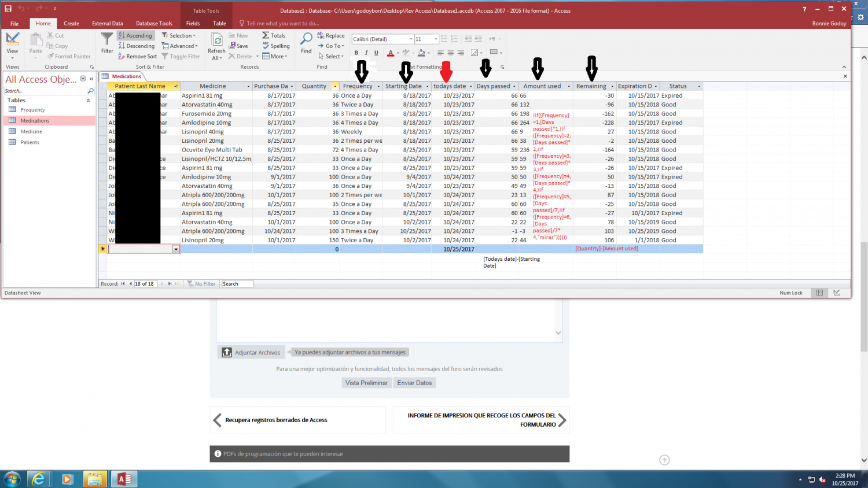Open the font size combo box
The image size is (868, 488).
point(426,39)
